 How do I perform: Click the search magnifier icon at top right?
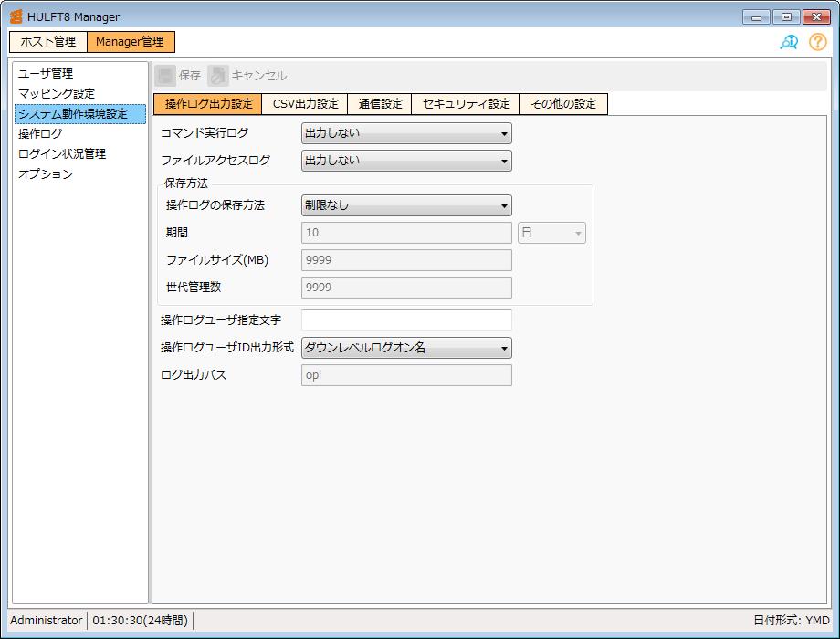(789, 42)
